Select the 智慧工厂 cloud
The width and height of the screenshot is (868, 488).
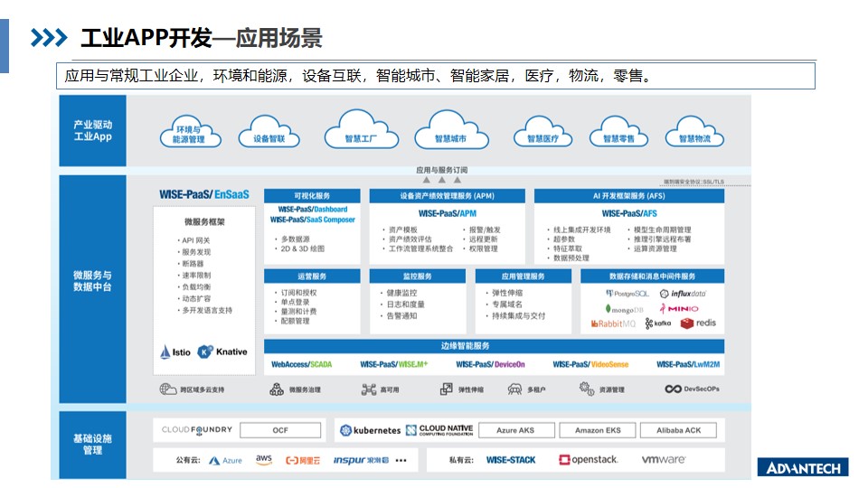[x=361, y=129]
